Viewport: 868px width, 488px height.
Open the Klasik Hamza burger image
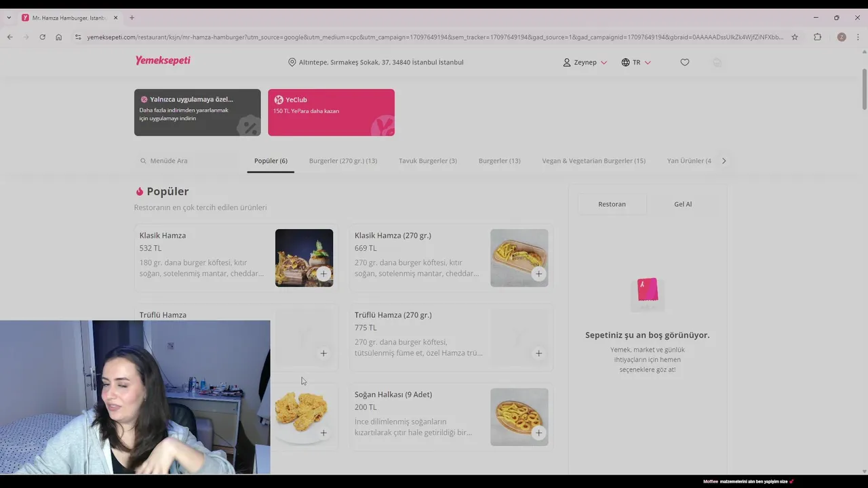(304, 258)
